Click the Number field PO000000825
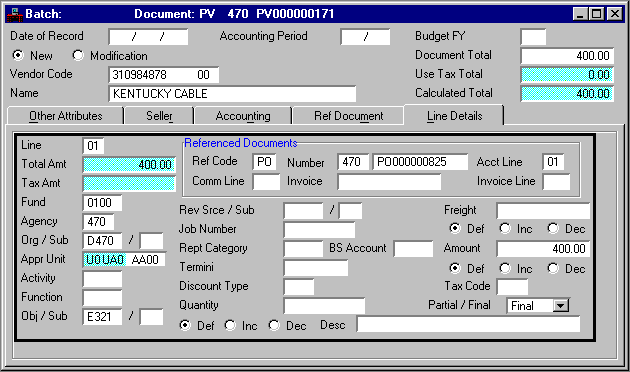This screenshot has height=372, width=630. pos(420,162)
